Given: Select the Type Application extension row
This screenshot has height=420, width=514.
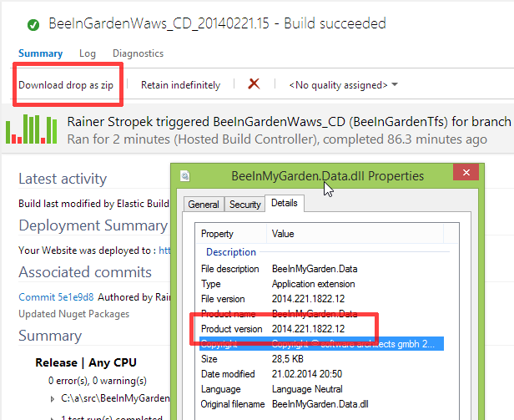Looking at the screenshot, I should 321,284.
